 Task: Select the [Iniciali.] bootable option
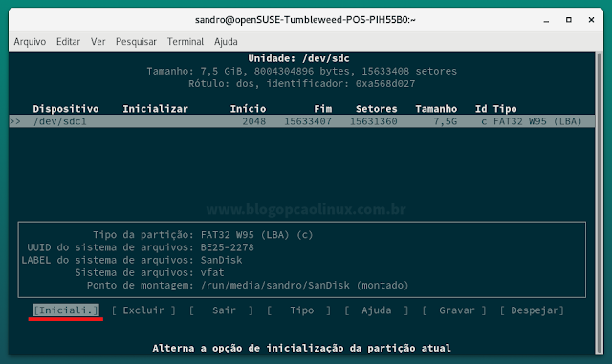tap(66, 310)
